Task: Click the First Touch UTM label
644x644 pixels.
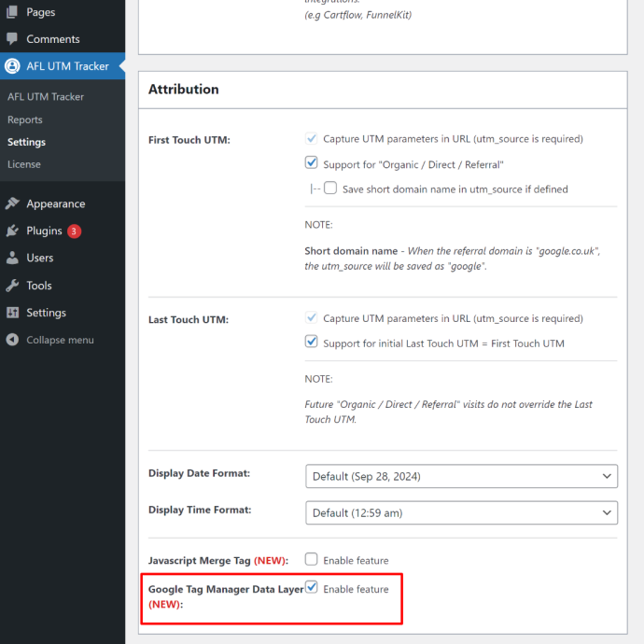Action: coord(189,140)
